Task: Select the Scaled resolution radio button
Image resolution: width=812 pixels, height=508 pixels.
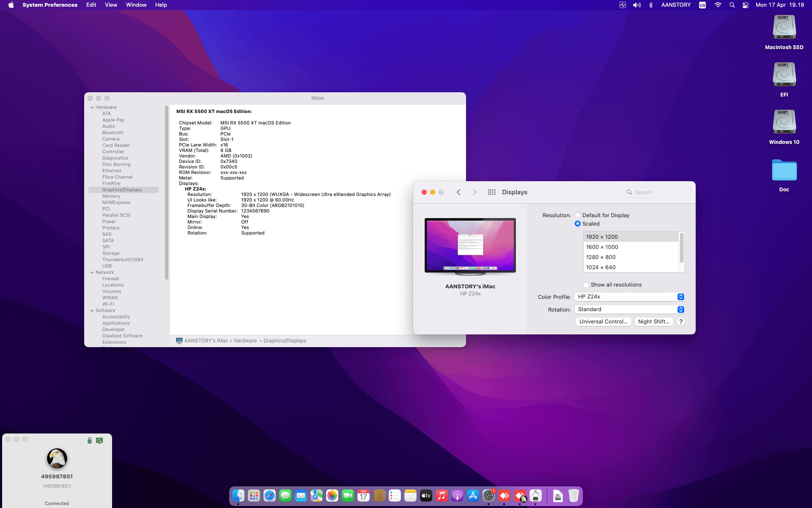Action: [578, 224]
